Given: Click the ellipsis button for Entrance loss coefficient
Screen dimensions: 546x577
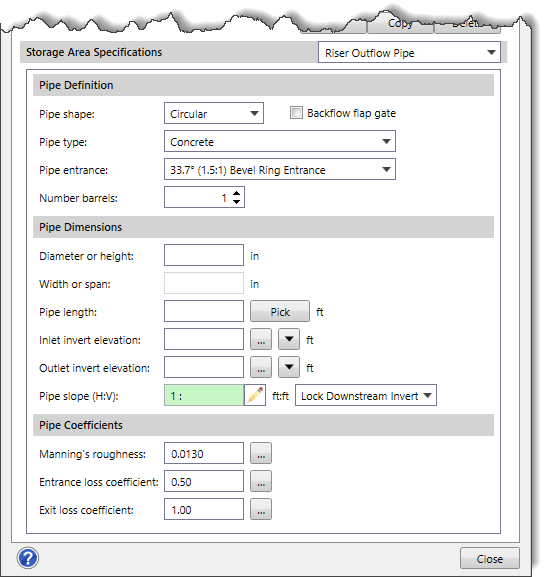Looking at the screenshot, I should click(x=261, y=481).
